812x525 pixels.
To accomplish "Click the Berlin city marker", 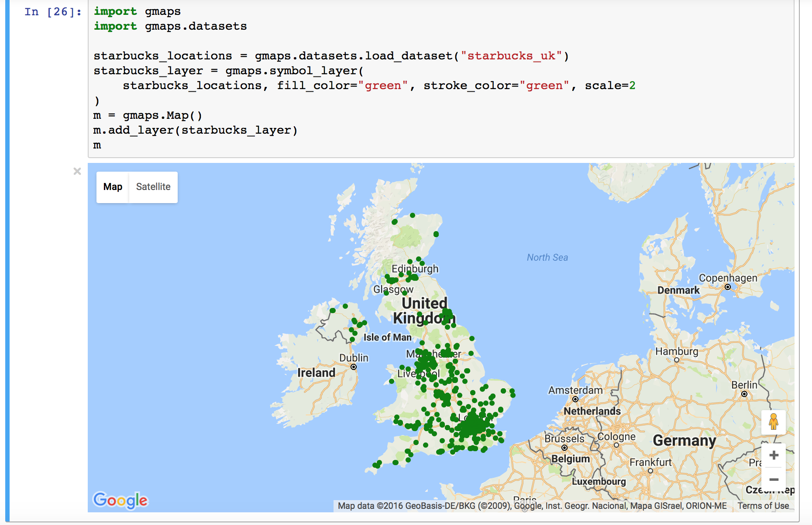I will point(744,394).
